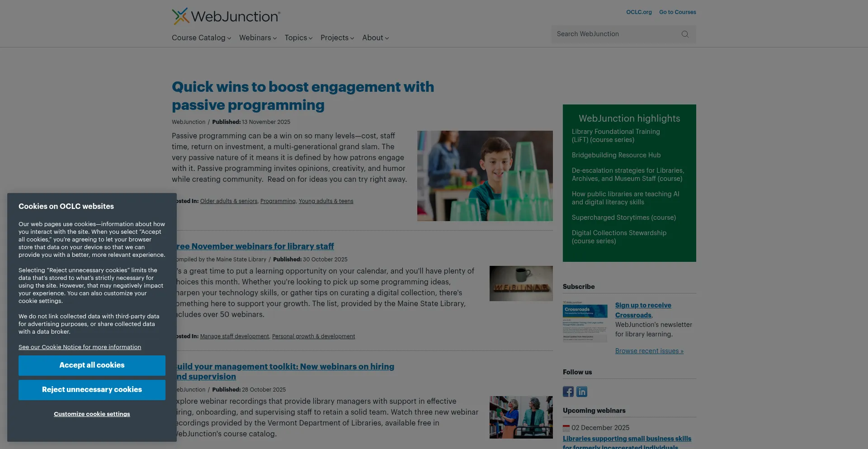The width and height of the screenshot is (868, 449).
Task: Open the Crossroads newsletter thumbnail
Action: click(x=585, y=321)
